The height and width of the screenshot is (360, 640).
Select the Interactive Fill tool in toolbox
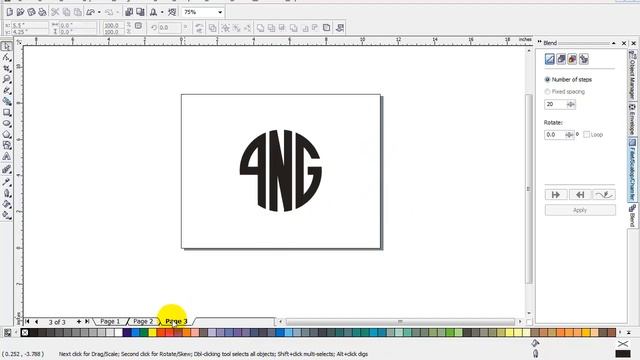point(7,215)
